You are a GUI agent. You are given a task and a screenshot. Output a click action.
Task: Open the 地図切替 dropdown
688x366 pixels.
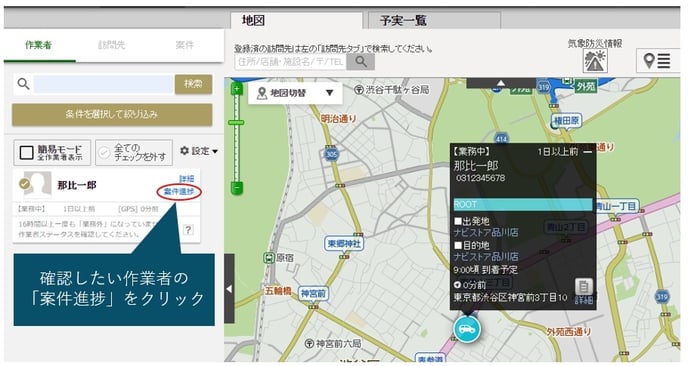[295, 93]
